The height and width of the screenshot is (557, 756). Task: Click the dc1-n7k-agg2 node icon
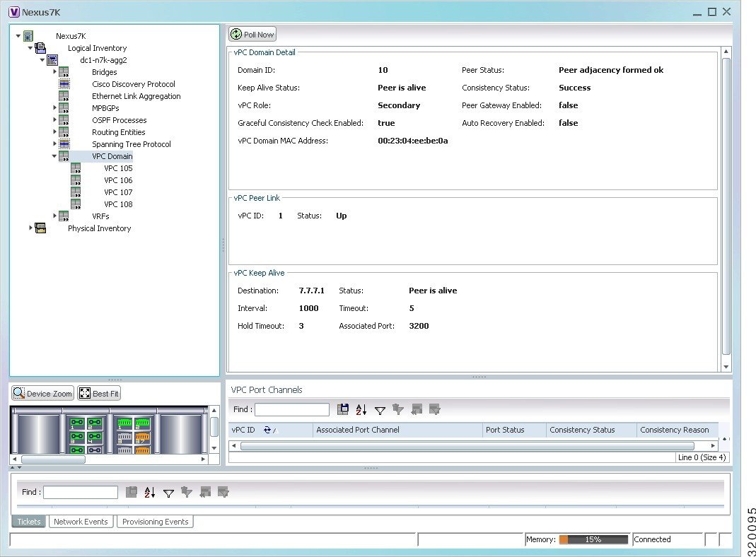(52, 60)
